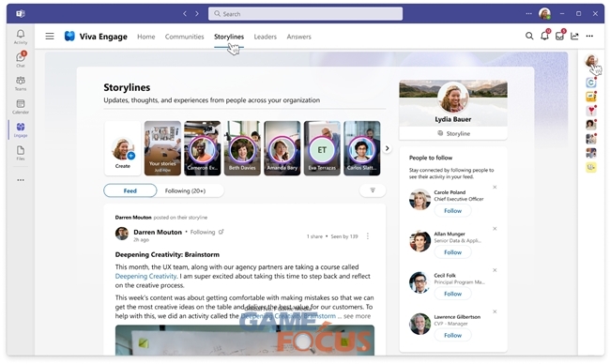610x364 pixels.
Task: Open the feed filter dropdown
Action: [x=373, y=190]
